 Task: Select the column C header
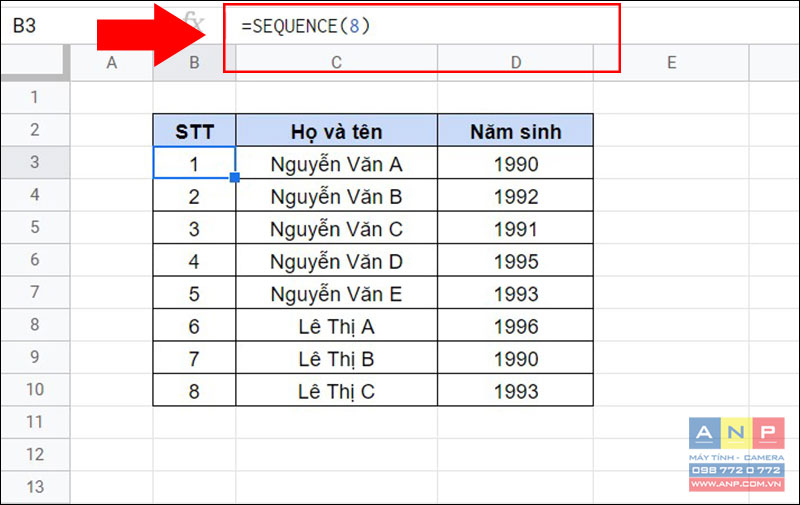point(336,63)
